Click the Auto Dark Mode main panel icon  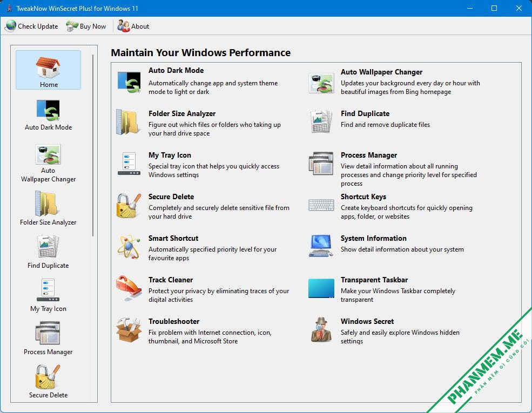pyautogui.click(x=129, y=82)
